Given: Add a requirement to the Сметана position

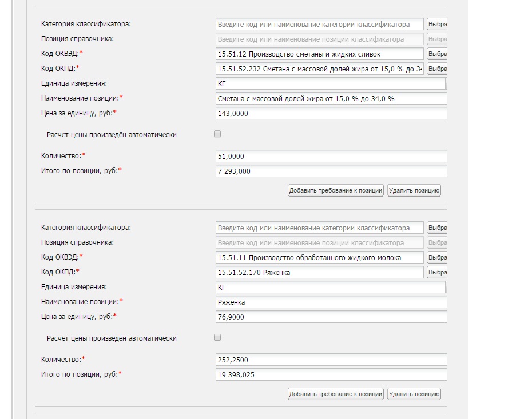Looking at the screenshot, I should 335,190.
